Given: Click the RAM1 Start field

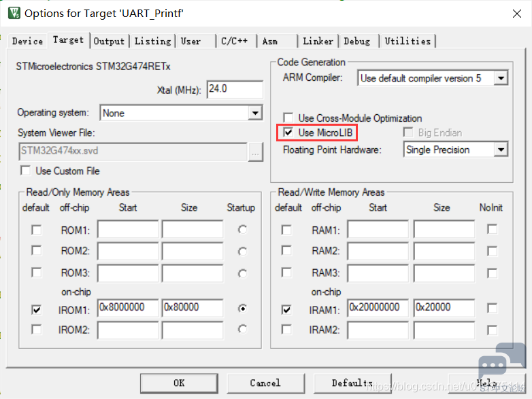Looking at the screenshot, I should tap(378, 229).
